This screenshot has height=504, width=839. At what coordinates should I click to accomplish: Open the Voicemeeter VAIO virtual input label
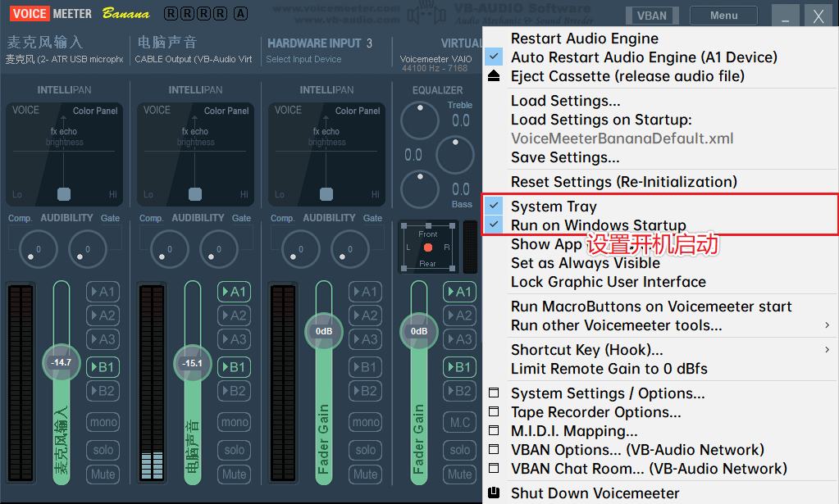(x=435, y=59)
